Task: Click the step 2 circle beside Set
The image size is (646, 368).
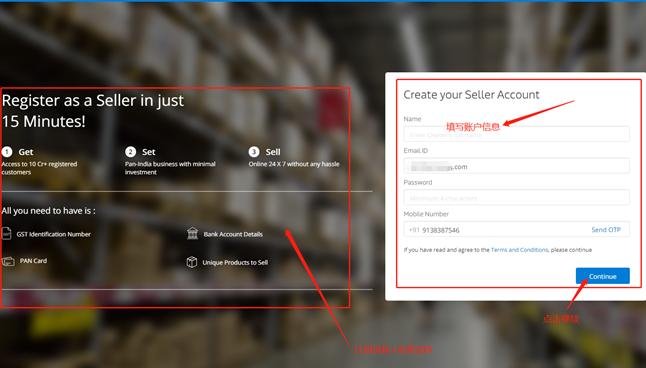Action: (x=131, y=152)
